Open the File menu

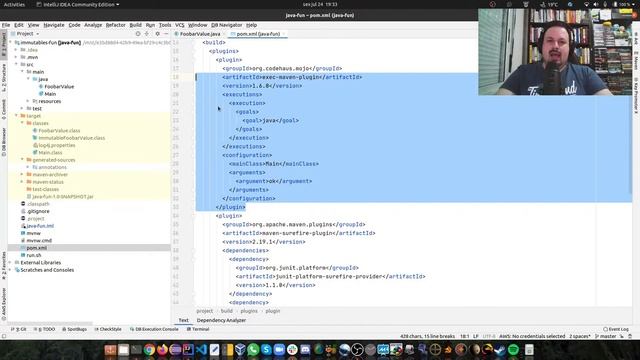click(x=6, y=25)
